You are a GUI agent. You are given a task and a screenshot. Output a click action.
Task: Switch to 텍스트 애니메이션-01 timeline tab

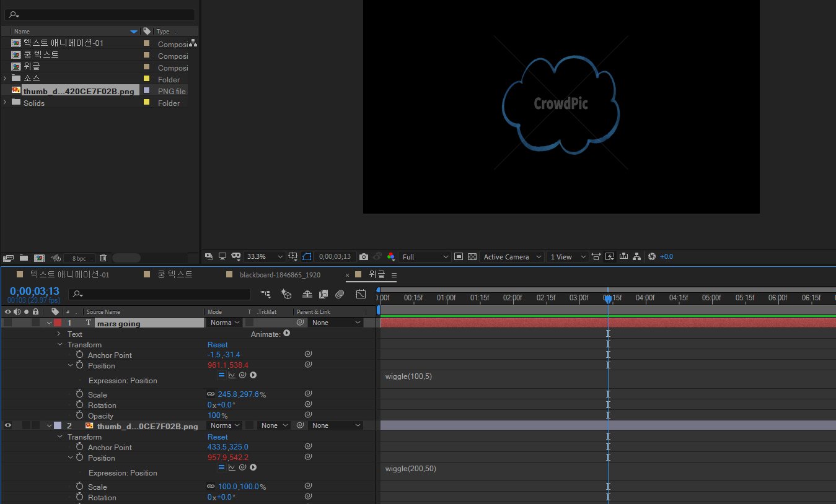70,274
